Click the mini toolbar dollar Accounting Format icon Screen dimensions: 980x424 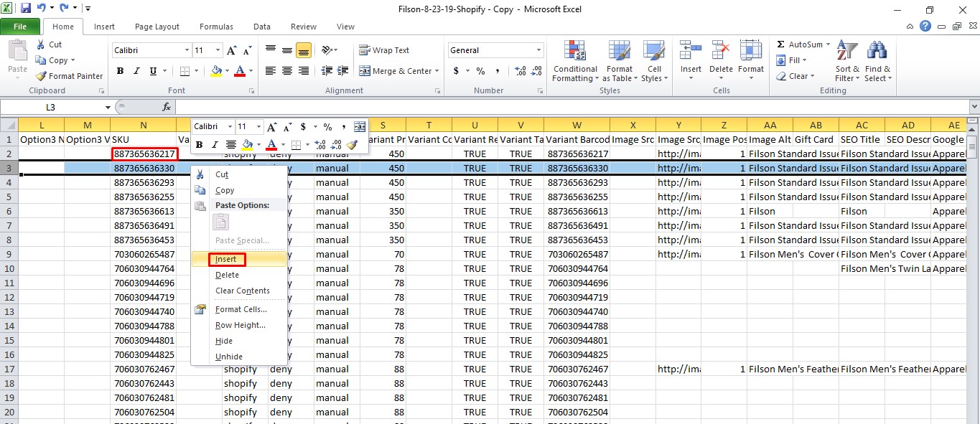click(x=304, y=126)
